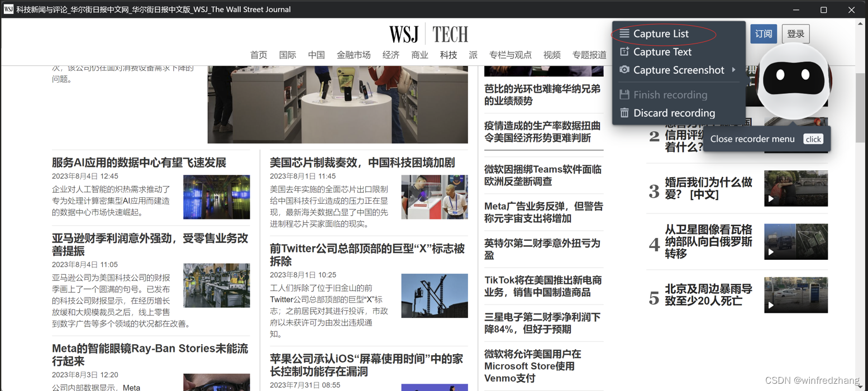The height and width of the screenshot is (391, 868).
Task: Open the Capture Screenshot submenu
Action: click(679, 70)
